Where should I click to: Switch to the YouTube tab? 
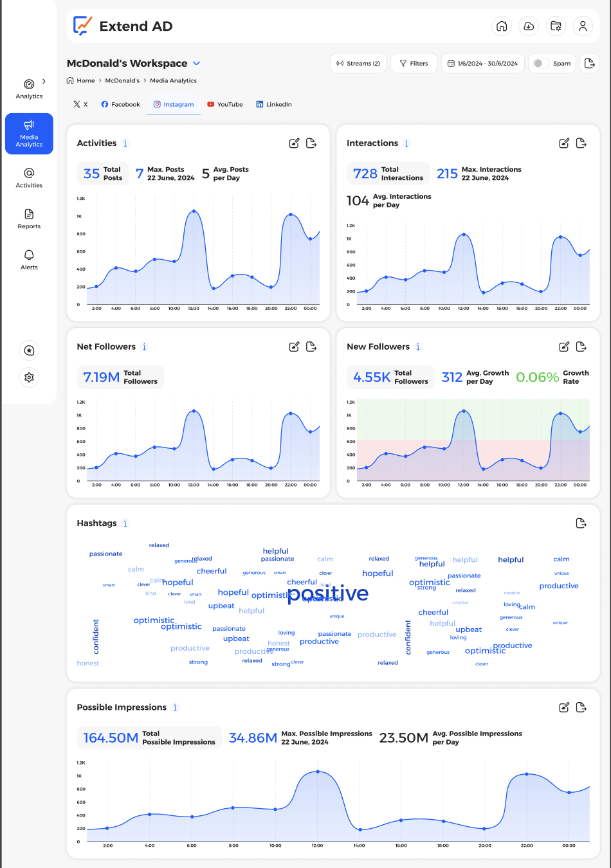coord(224,104)
